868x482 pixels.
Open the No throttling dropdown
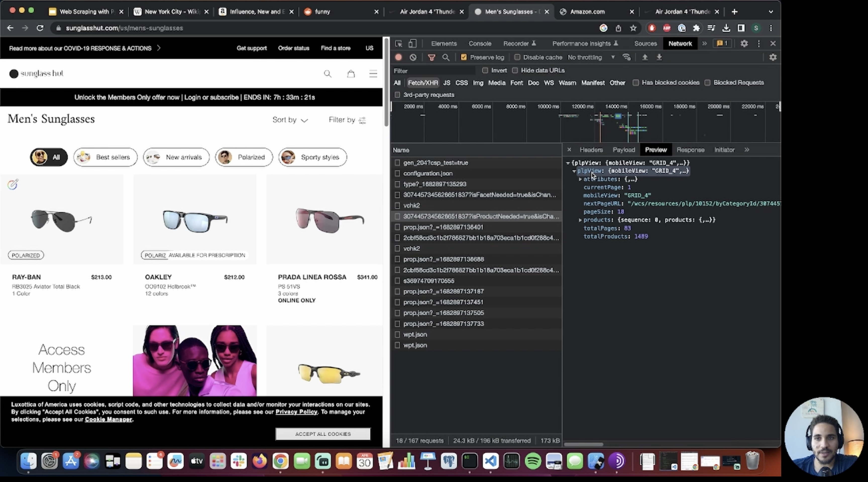tap(591, 57)
